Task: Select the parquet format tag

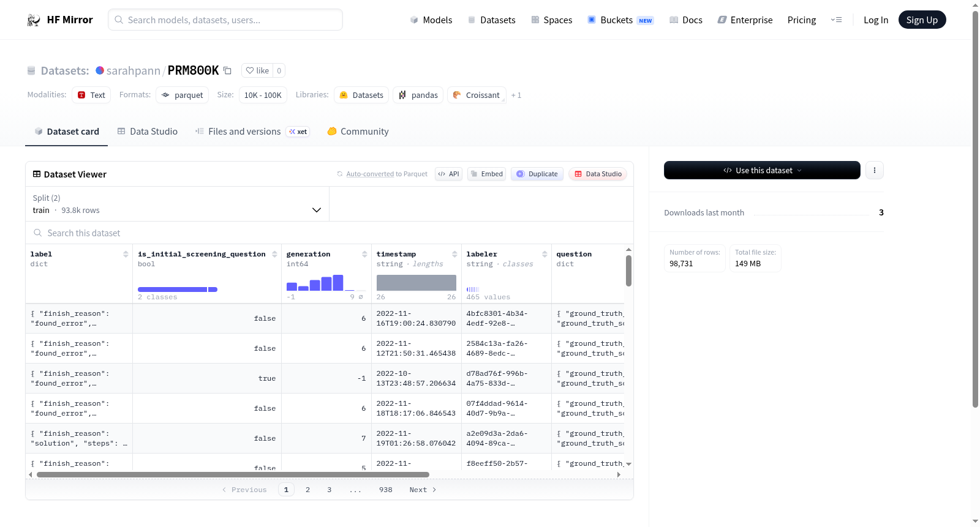Action: pyautogui.click(x=183, y=95)
